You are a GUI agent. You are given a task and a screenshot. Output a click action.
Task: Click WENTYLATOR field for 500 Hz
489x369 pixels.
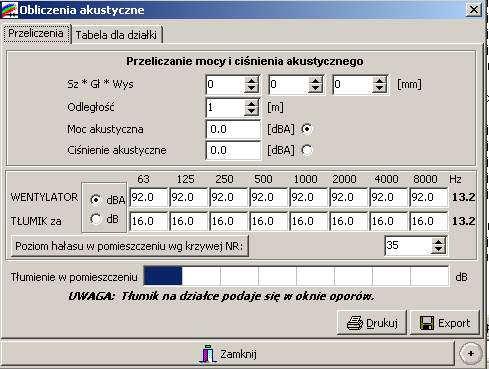[x=269, y=197]
